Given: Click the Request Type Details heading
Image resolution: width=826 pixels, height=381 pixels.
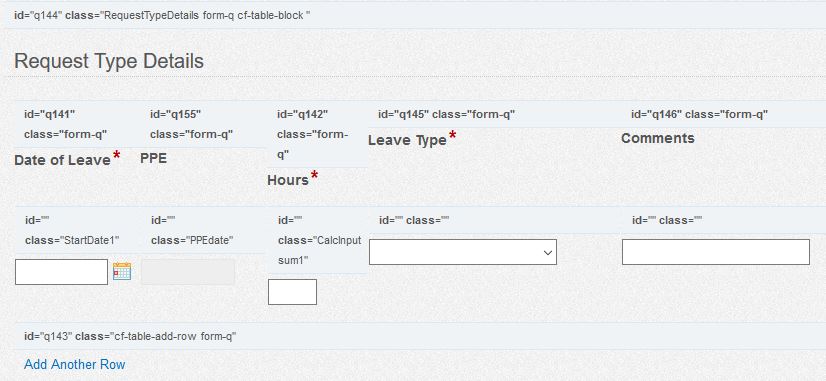Looking at the screenshot, I should coord(109,61).
